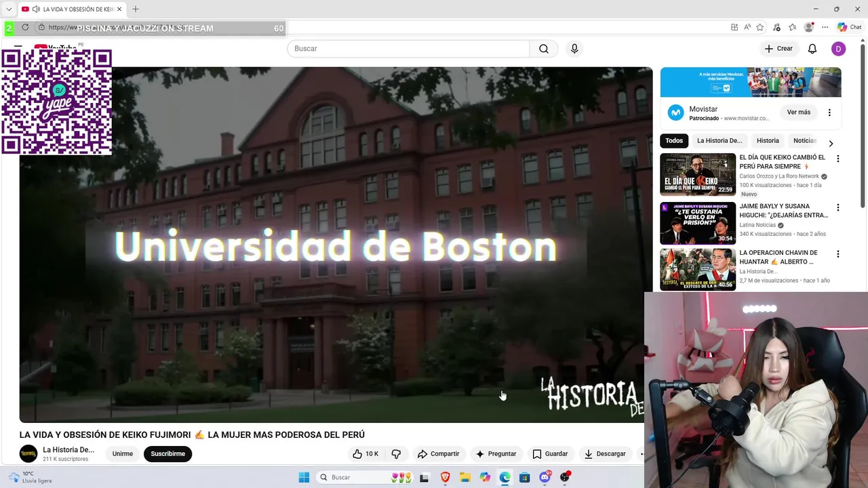Select the La Historia De... filter chip
The height and width of the screenshot is (488, 868).
[719, 140]
